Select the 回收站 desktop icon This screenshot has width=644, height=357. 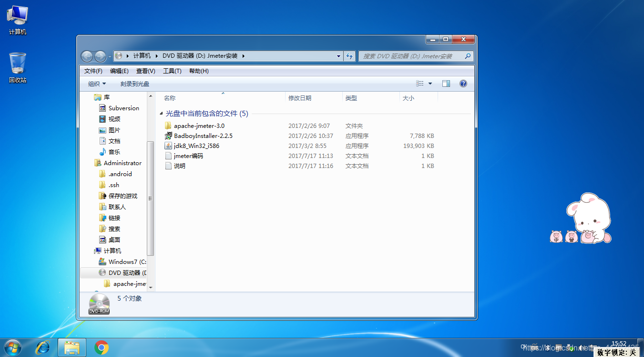[x=17, y=68]
